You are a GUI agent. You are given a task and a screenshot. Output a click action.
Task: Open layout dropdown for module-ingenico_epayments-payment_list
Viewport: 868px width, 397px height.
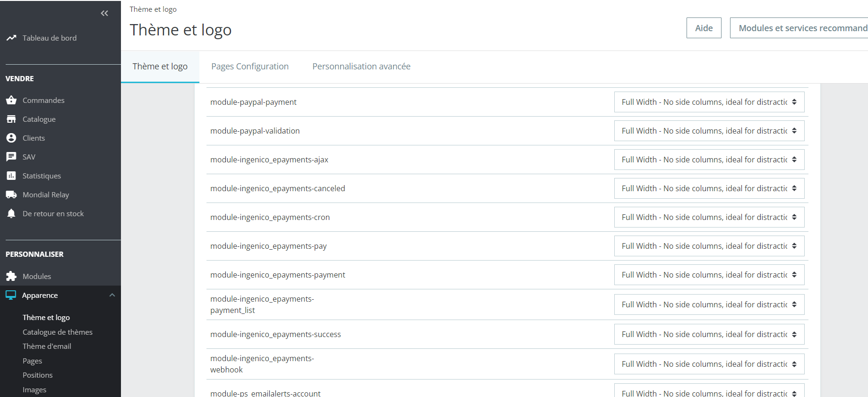[x=709, y=304]
